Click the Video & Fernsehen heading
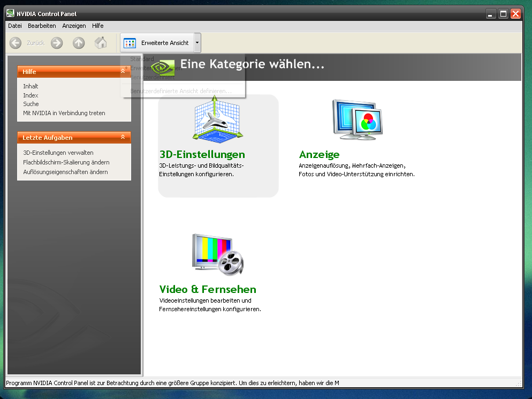Screen dimensions: 532x399 (x=208, y=289)
